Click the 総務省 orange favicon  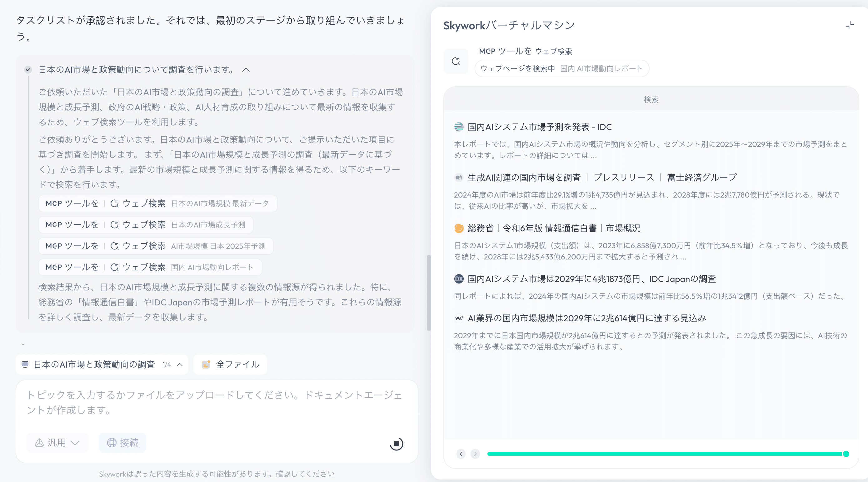[459, 228]
